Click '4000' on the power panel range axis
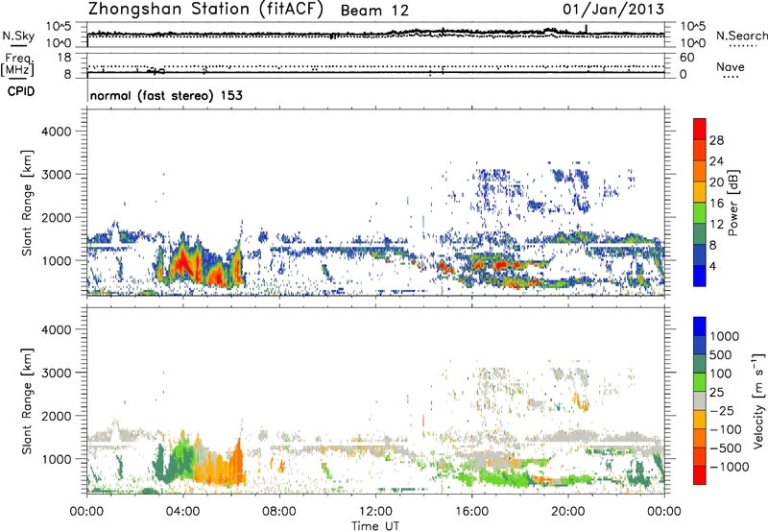This screenshot has height=532, width=768. tap(56, 132)
